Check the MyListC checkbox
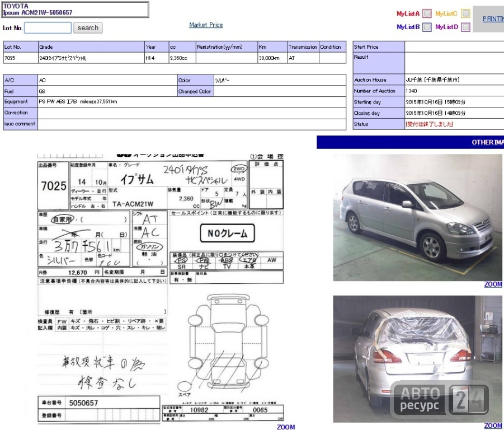Screen dimensions: 504x430 465,13
